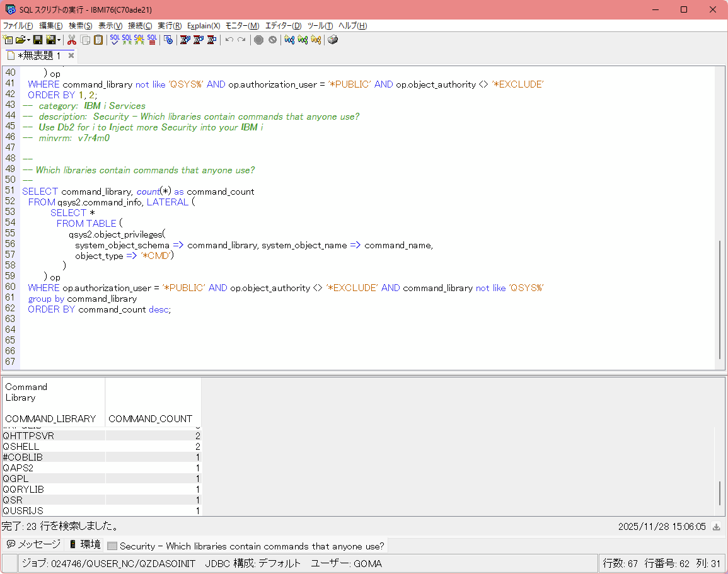
Task: Click the second SQL run icon
Action: point(127,40)
